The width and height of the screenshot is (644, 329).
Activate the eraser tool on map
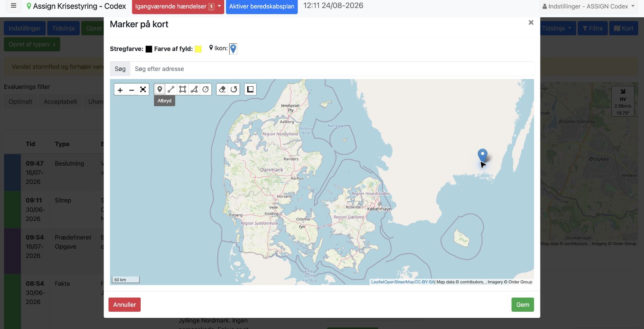pyautogui.click(x=222, y=89)
